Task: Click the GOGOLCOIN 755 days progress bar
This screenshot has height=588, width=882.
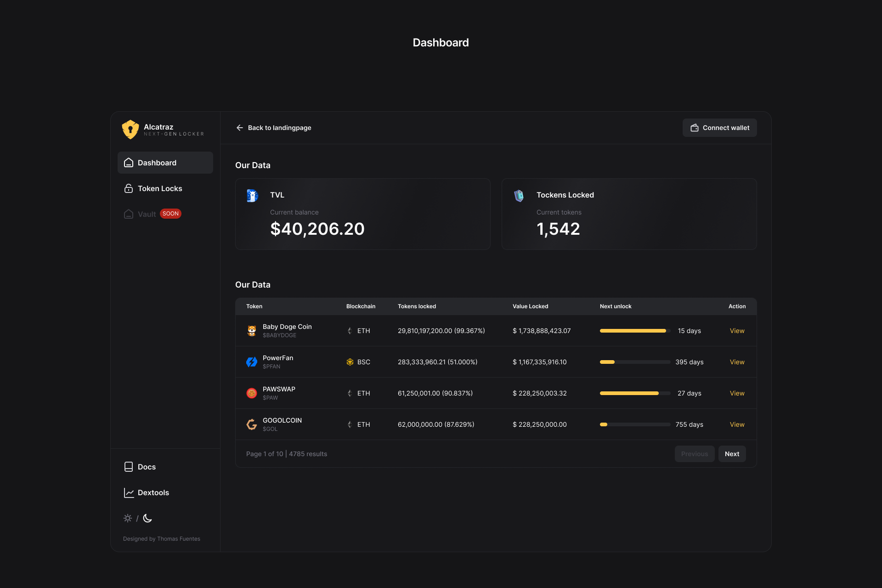Action: pos(635,424)
